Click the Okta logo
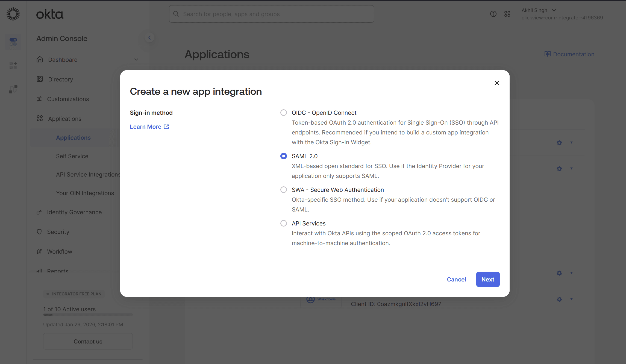The image size is (626, 364). pos(50,14)
